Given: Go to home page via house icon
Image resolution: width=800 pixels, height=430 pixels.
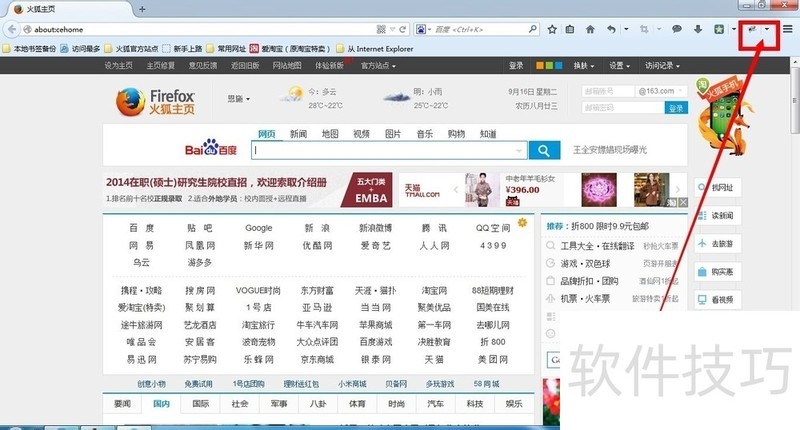Looking at the screenshot, I should (590, 29).
